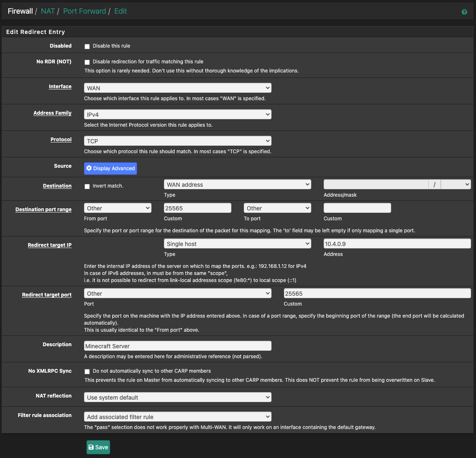
Task: Open the Destination type WAN address dropdown
Action: point(237,185)
